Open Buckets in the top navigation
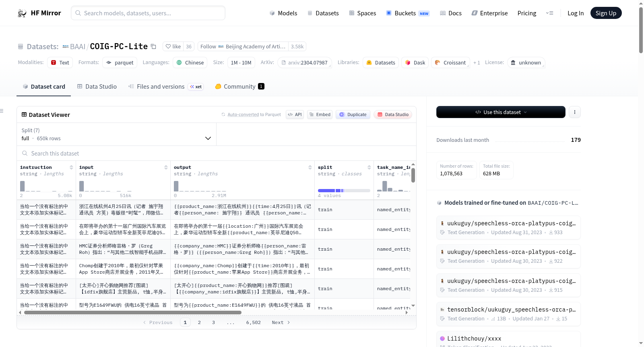Image resolution: width=644 pixels, height=347 pixels. coord(407,13)
